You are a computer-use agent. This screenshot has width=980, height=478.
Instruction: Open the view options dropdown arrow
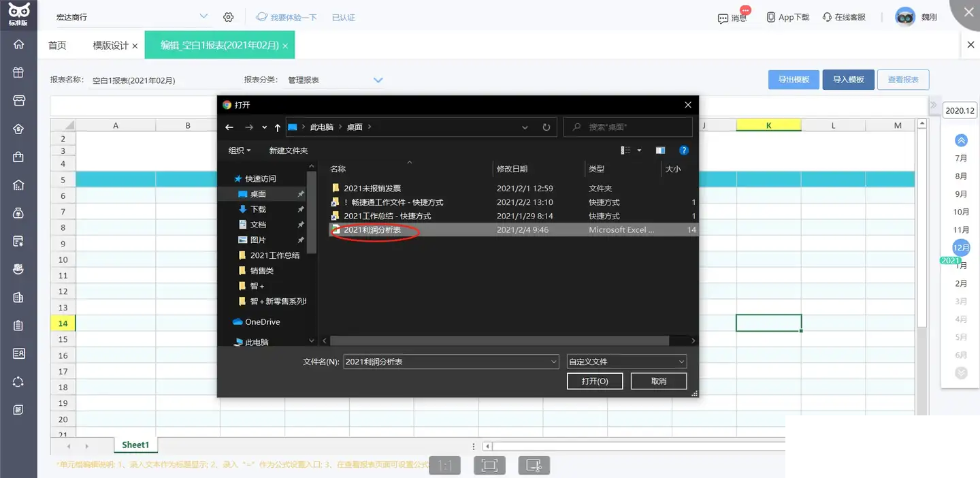click(x=639, y=150)
